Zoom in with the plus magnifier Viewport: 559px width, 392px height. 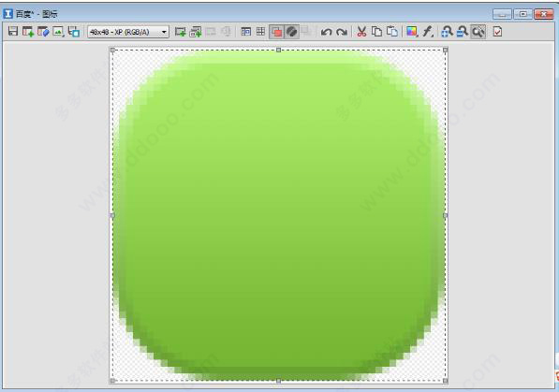point(447,32)
